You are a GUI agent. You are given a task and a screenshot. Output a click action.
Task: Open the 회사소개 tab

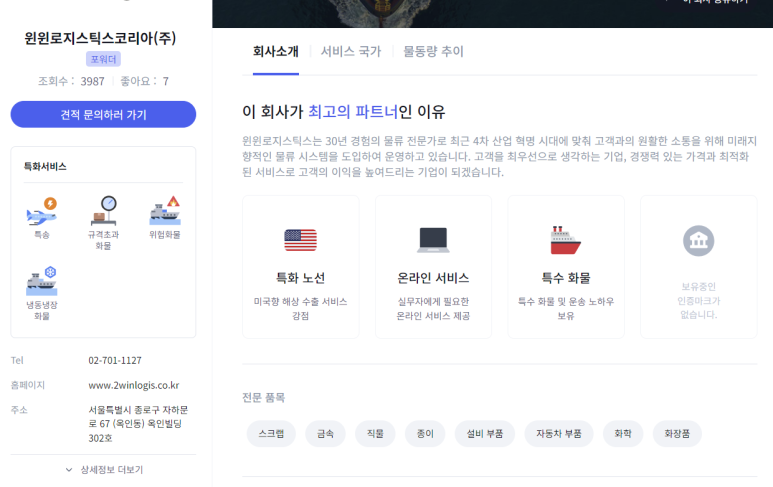pos(276,51)
